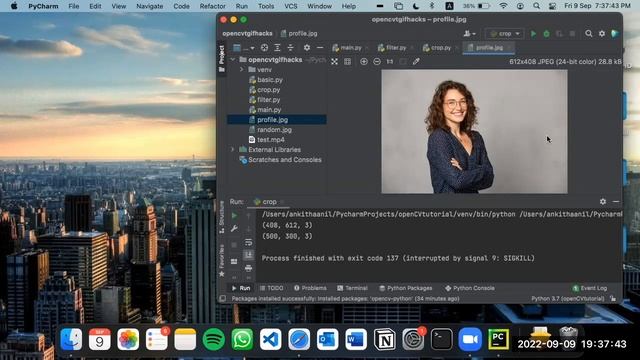Run the crop configuration with green play button
The width and height of the screenshot is (640, 360).
click(533, 34)
